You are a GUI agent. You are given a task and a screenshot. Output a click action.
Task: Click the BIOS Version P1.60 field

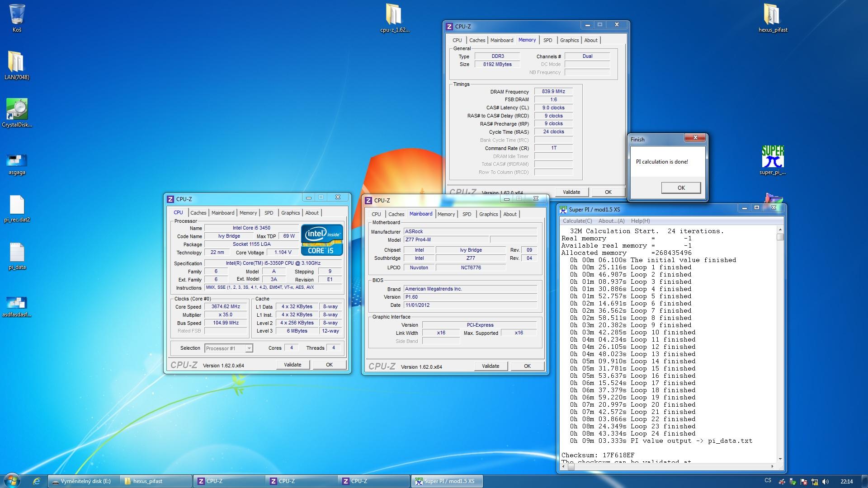[470, 297]
